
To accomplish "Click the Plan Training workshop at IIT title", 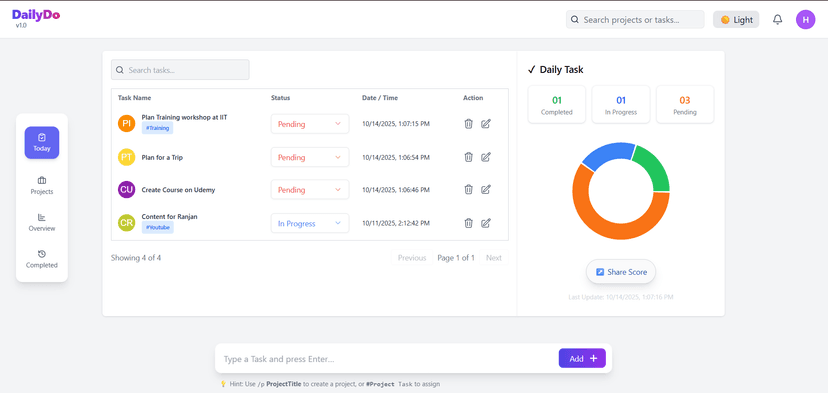I will click(184, 117).
